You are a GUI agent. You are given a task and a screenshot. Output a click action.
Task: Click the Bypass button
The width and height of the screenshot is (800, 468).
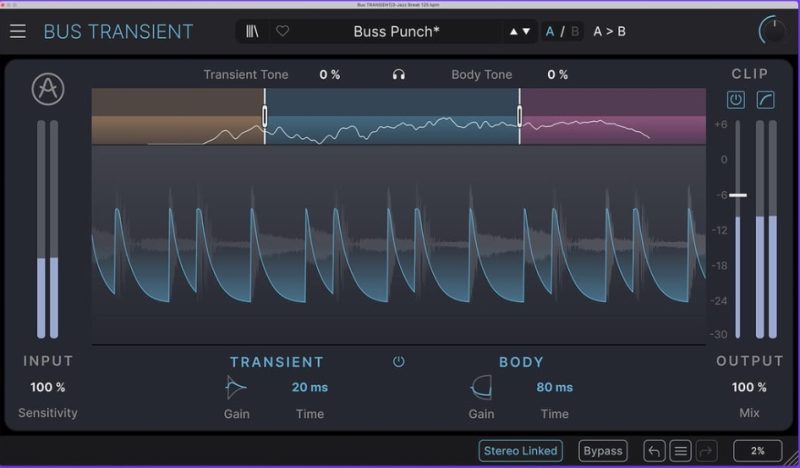tap(603, 451)
